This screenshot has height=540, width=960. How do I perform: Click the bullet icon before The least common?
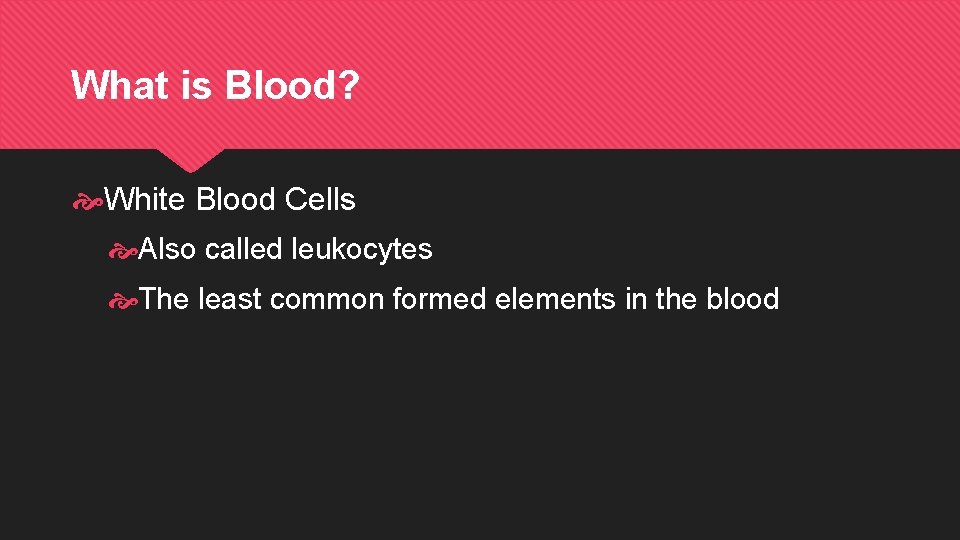click(122, 301)
